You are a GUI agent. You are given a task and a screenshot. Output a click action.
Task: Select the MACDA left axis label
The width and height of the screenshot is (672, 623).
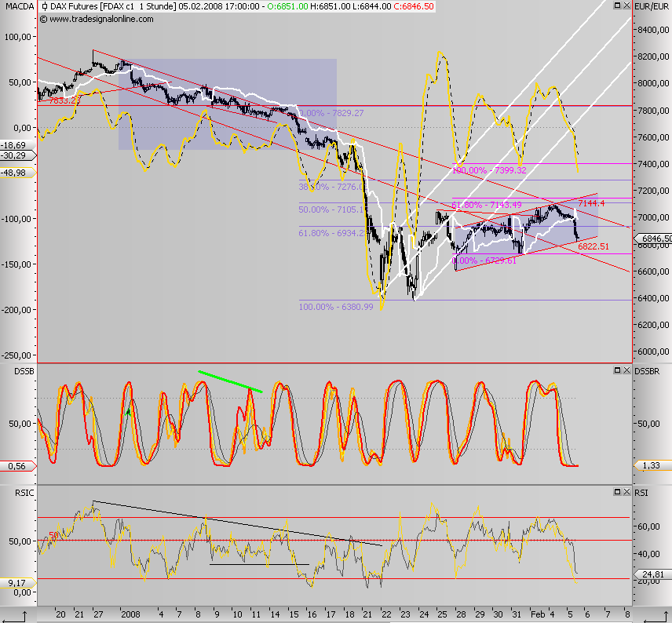20,6
